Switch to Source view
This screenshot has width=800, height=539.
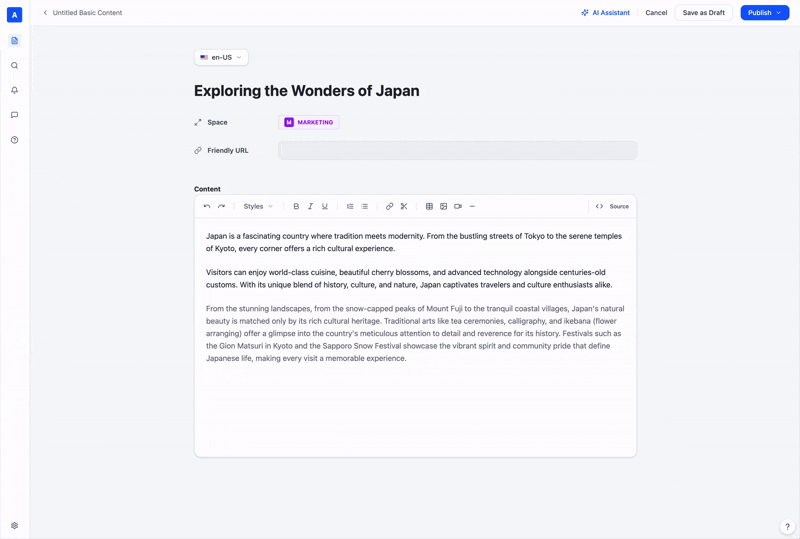[x=612, y=206]
